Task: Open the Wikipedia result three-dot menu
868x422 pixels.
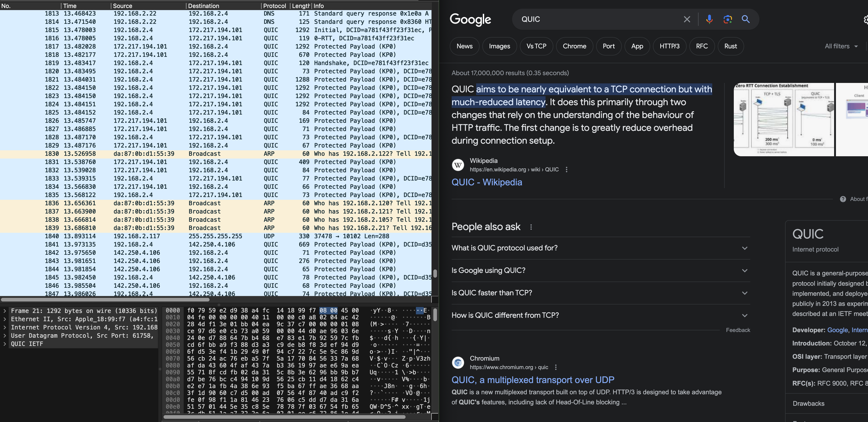Action: coord(566,170)
